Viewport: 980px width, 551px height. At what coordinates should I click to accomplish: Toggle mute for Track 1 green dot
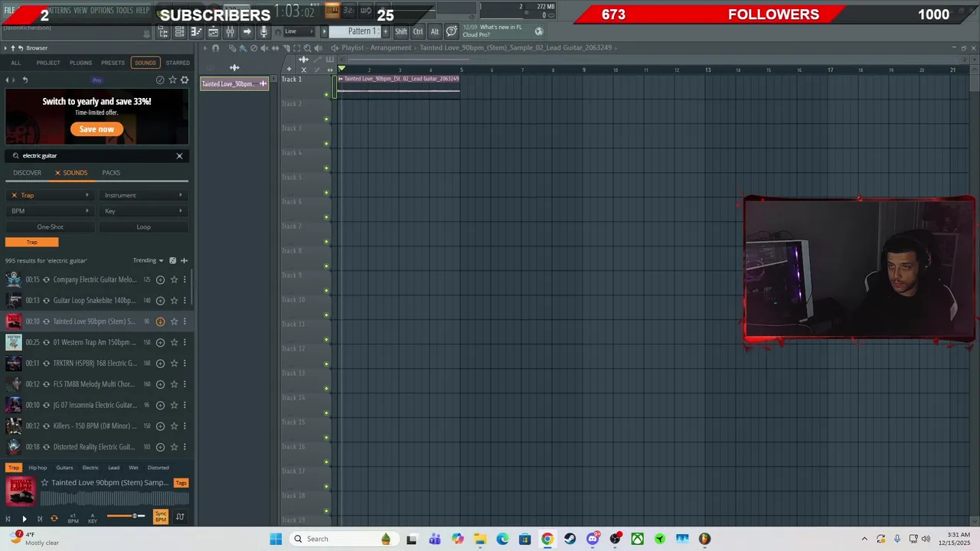pos(327,95)
